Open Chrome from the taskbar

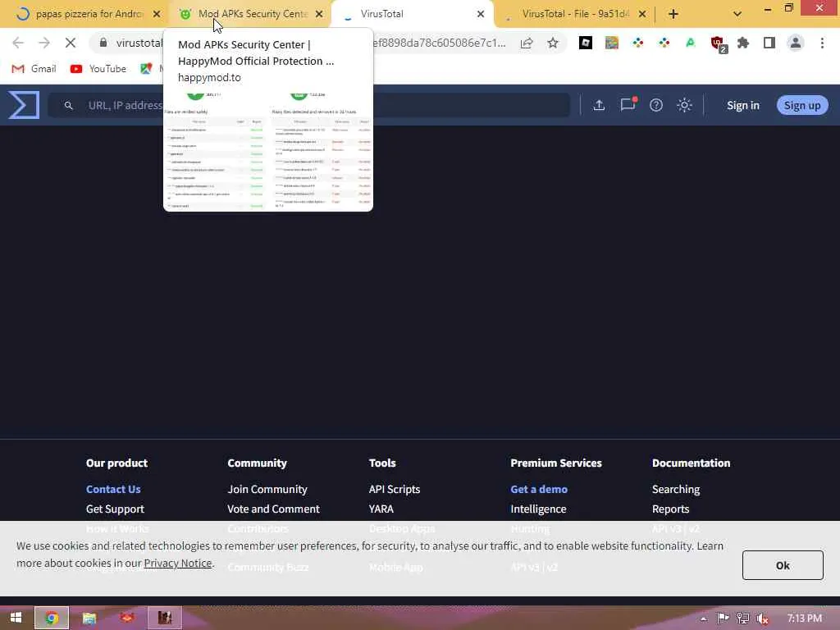tap(52, 618)
